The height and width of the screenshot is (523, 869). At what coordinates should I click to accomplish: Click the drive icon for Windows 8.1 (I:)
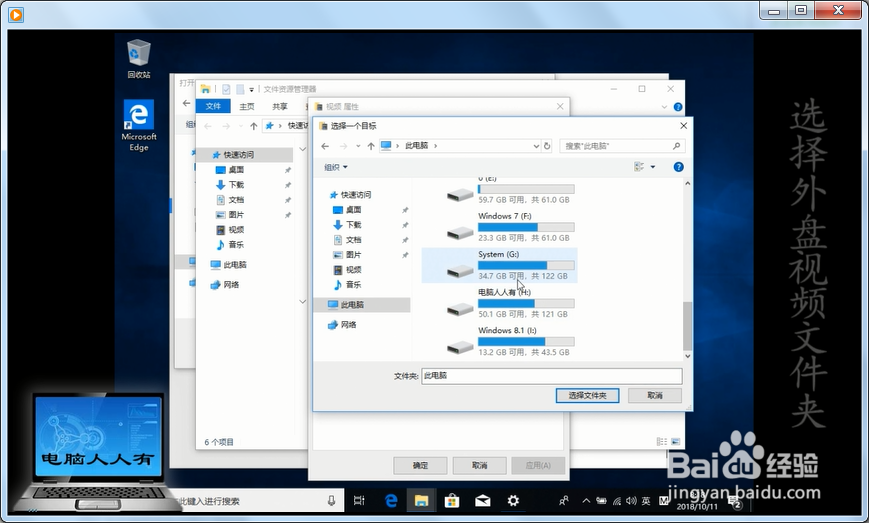460,347
